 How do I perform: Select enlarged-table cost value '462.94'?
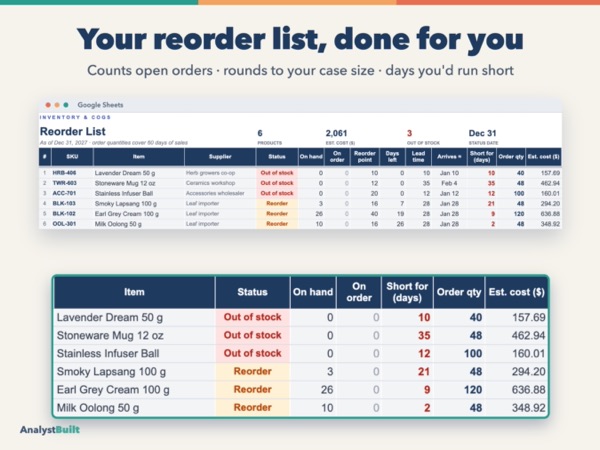click(x=529, y=336)
